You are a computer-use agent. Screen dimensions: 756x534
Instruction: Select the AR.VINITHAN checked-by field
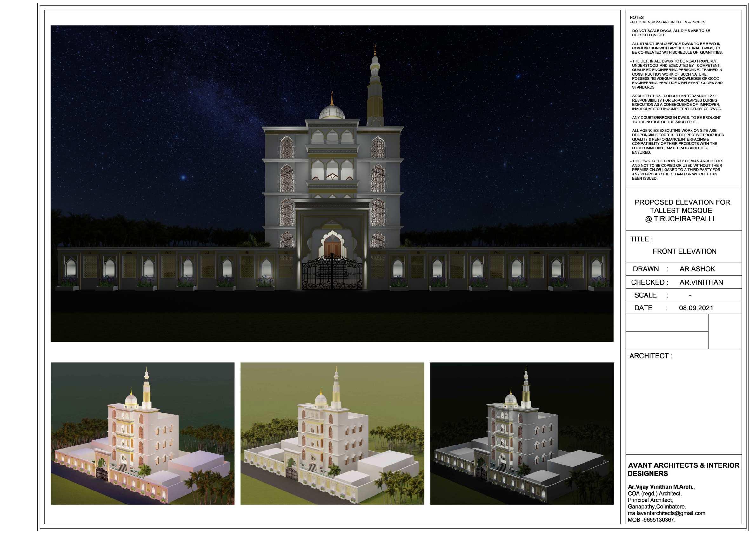click(701, 282)
